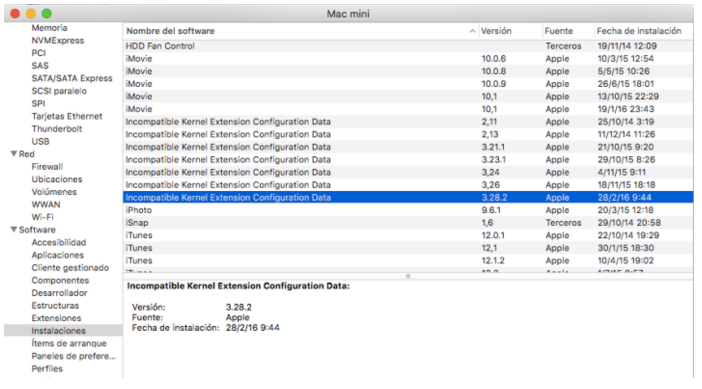Screen dimensions: 702x389
Task: Select iMovie installed 19/1/16 23:43
Action: coord(408,109)
